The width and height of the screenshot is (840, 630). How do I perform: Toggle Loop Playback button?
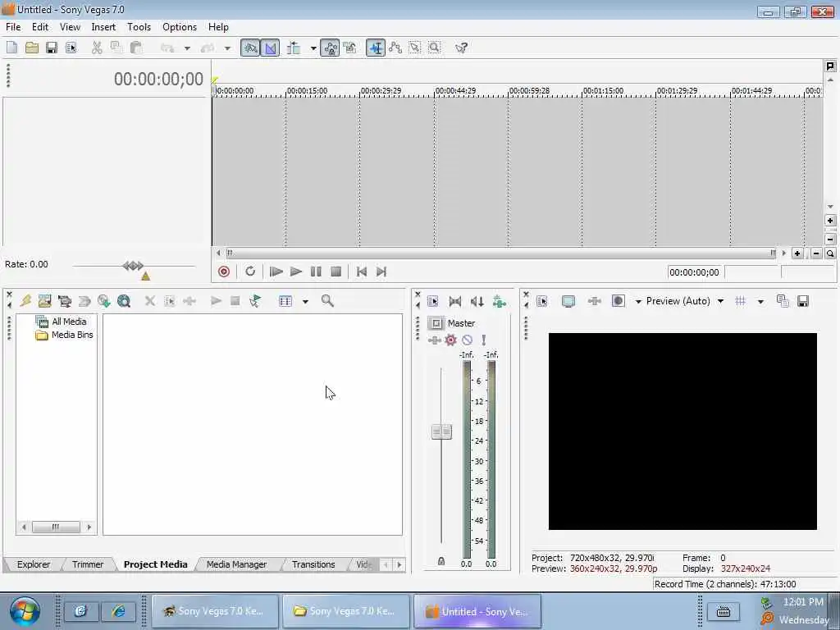(x=250, y=272)
